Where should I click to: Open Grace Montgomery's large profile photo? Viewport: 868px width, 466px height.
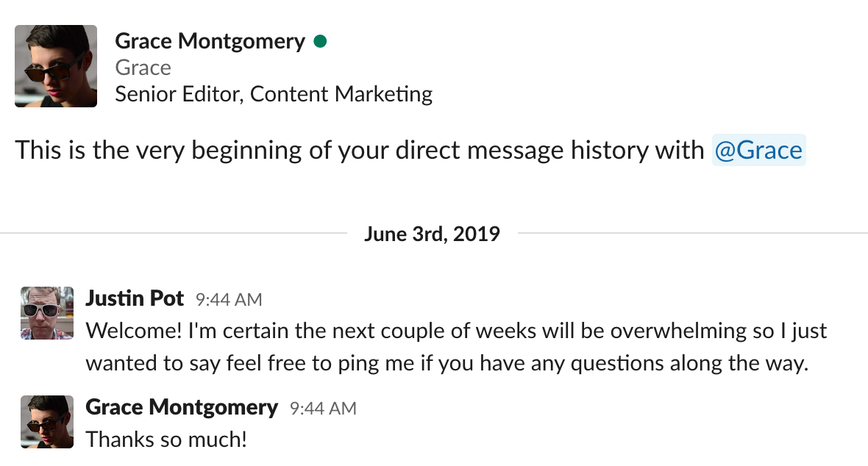[56, 66]
